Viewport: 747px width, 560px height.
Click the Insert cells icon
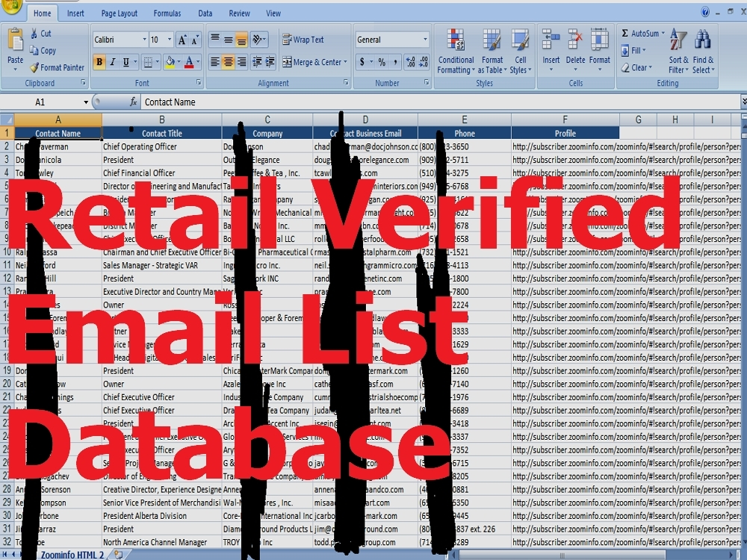[551, 40]
